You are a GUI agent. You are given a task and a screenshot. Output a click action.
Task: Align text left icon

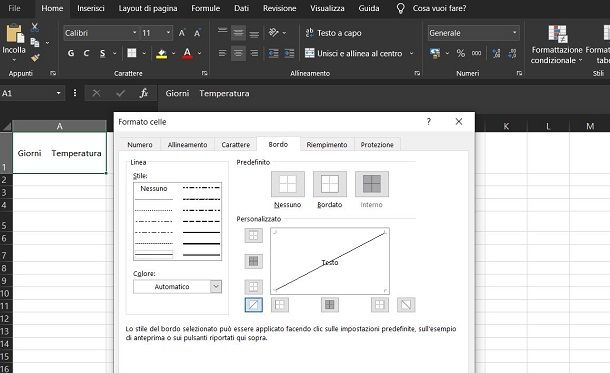click(x=223, y=53)
